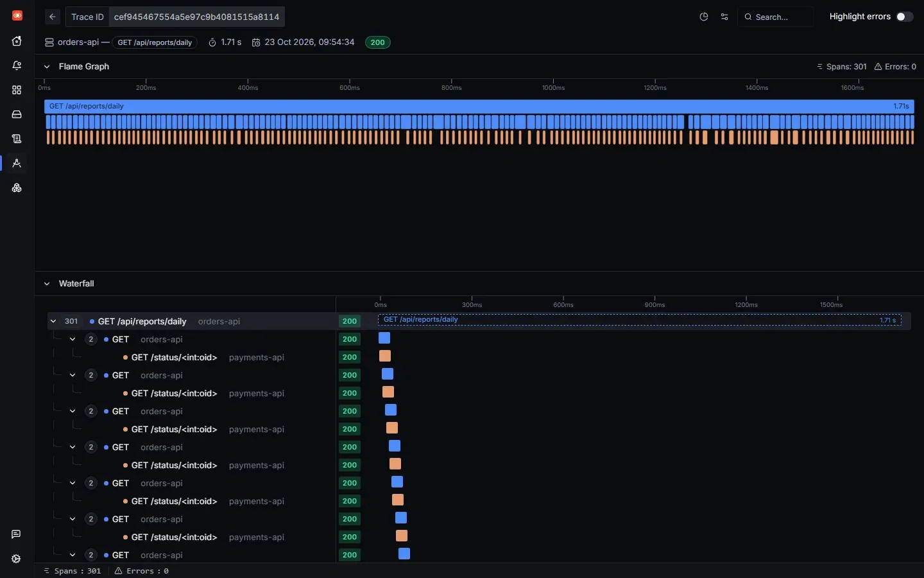
Task: Select the dashed root span bar in waterfall
Action: click(x=640, y=320)
